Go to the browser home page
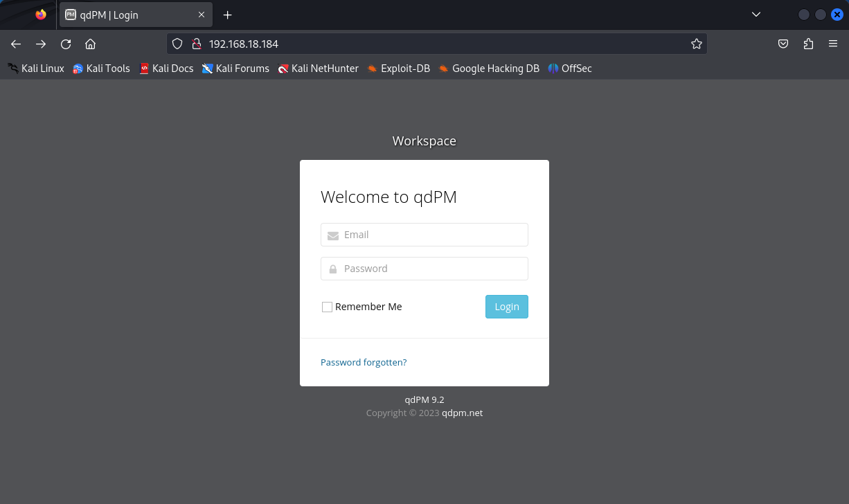 [90, 44]
